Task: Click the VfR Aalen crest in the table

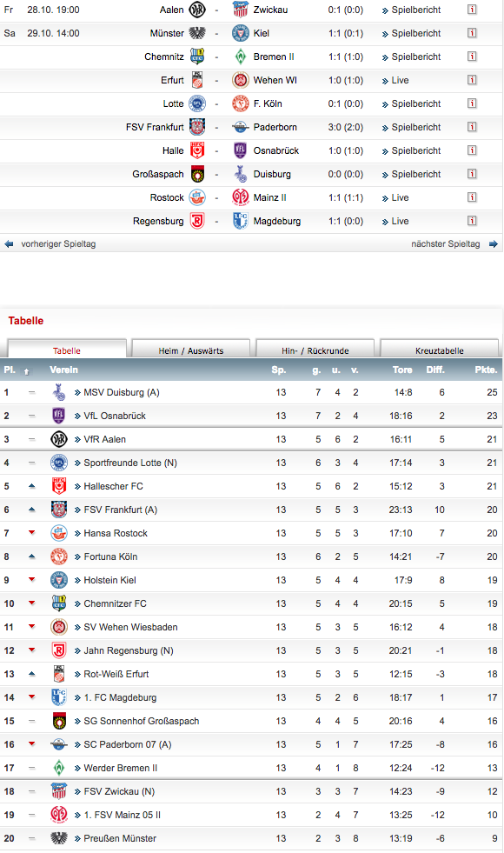Action: click(x=59, y=439)
